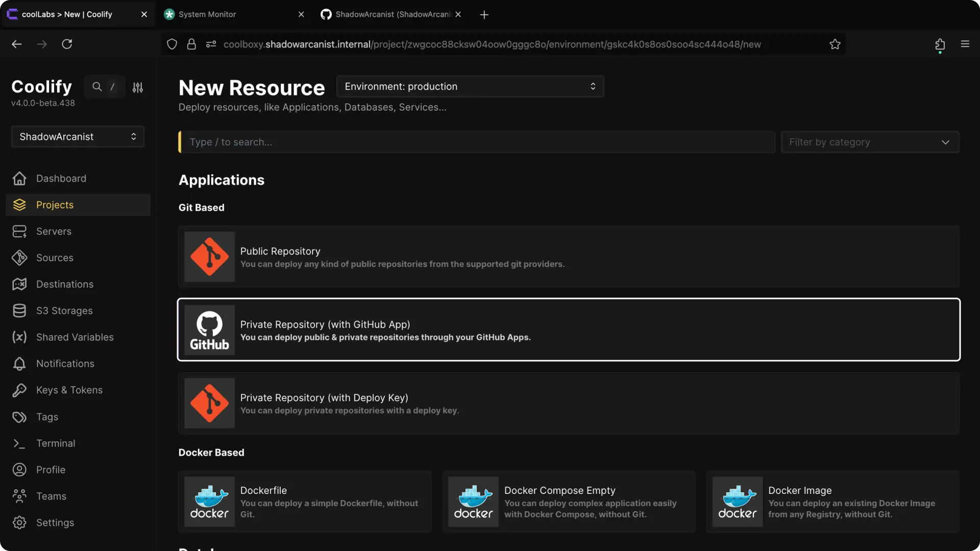Open a new browser tab

click(484, 15)
